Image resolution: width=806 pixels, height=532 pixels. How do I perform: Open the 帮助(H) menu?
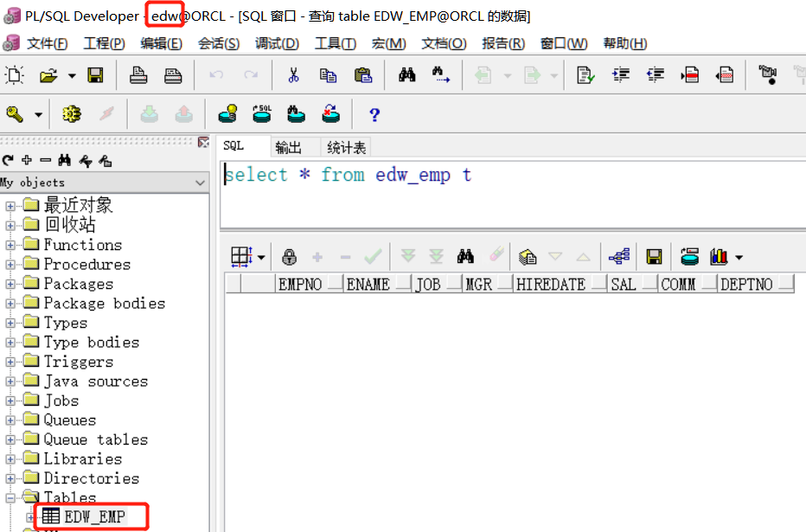625,44
